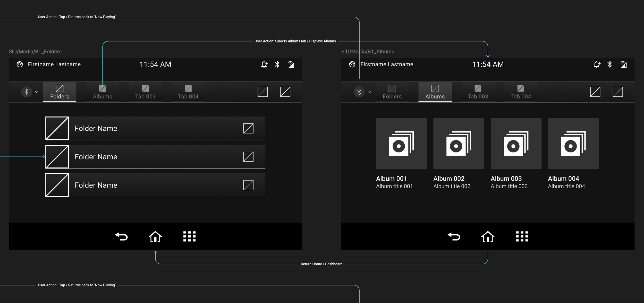Select Tab 003 on Albums screen
The height and width of the screenshot is (303, 644).
[x=478, y=92]
